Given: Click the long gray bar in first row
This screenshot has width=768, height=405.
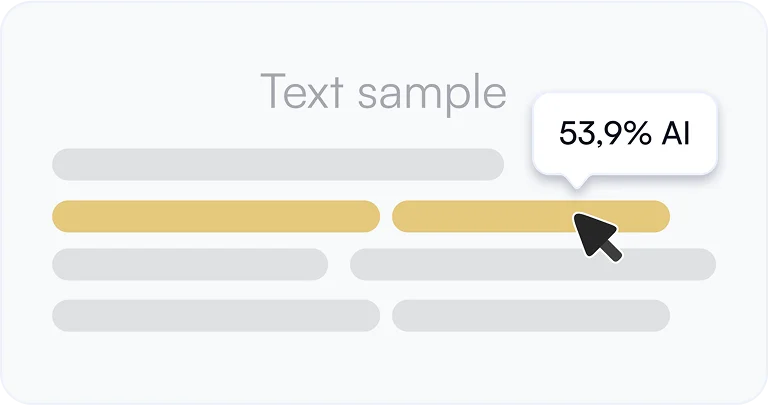Looking at the screenshot, I should (x=277, y=164).
